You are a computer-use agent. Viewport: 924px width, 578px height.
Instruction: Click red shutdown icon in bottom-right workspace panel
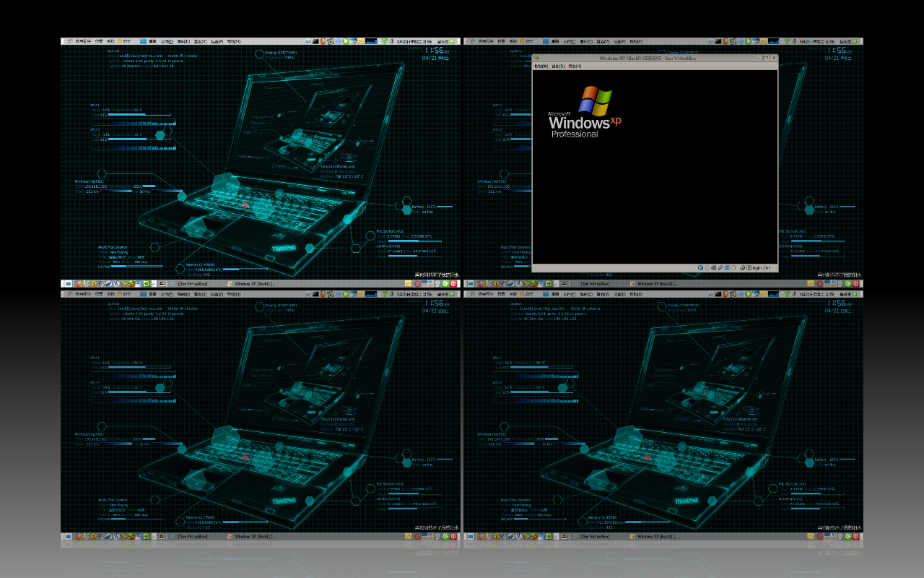[x=855, y=536]
